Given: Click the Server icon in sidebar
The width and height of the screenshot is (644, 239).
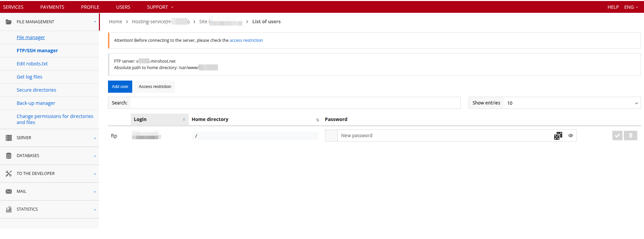Looking at the screenshot, I should tap(9, 138).
